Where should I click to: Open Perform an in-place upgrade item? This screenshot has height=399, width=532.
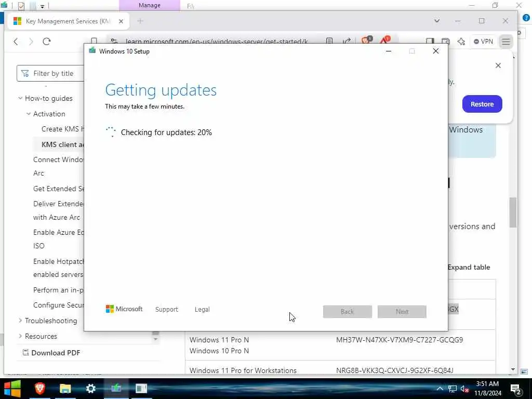58,290
